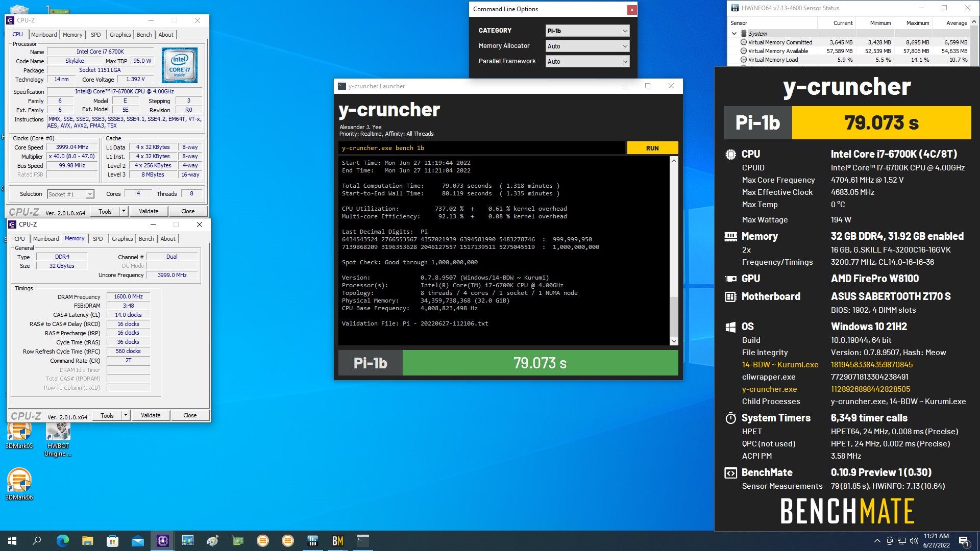Screen dimensions: 980x551
Task: Click Tools button in lower CPU-Z window
Action: 107,415
